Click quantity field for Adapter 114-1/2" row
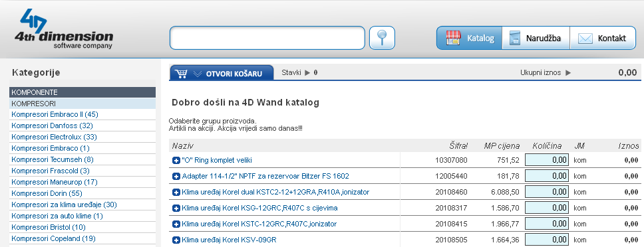 pos(547,176)
